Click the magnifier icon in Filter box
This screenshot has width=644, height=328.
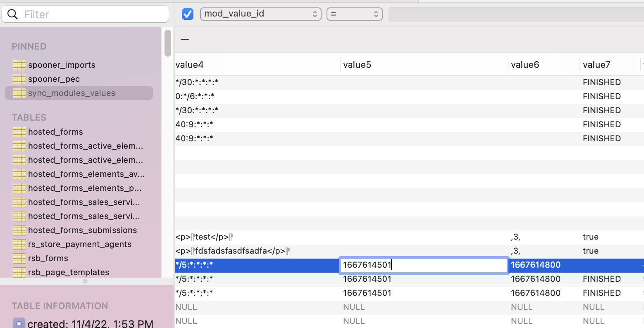13,14
